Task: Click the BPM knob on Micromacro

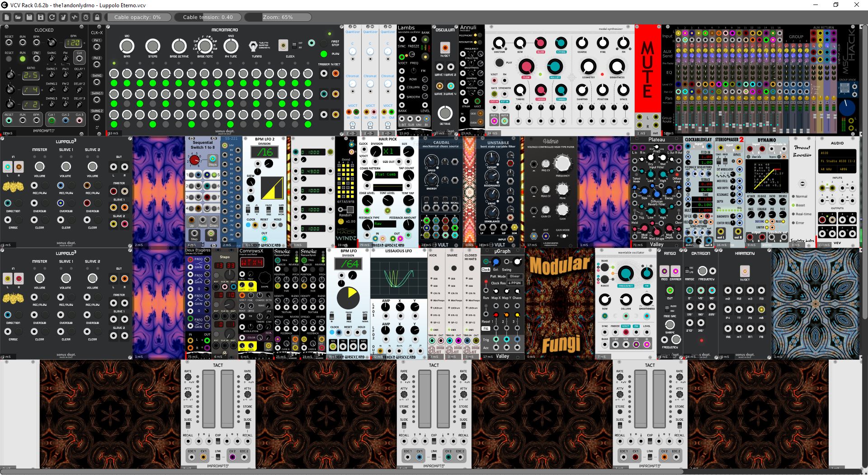Action: point(127,46)
